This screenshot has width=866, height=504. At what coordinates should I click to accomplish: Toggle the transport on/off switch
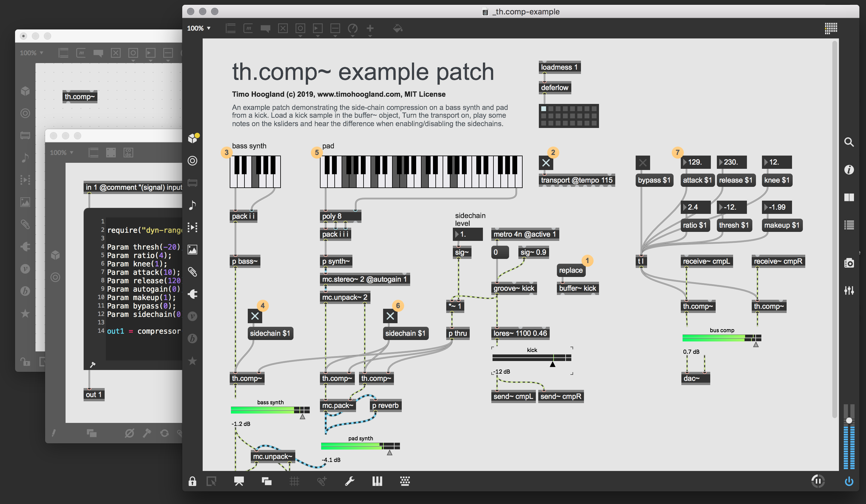click(546, 163)
